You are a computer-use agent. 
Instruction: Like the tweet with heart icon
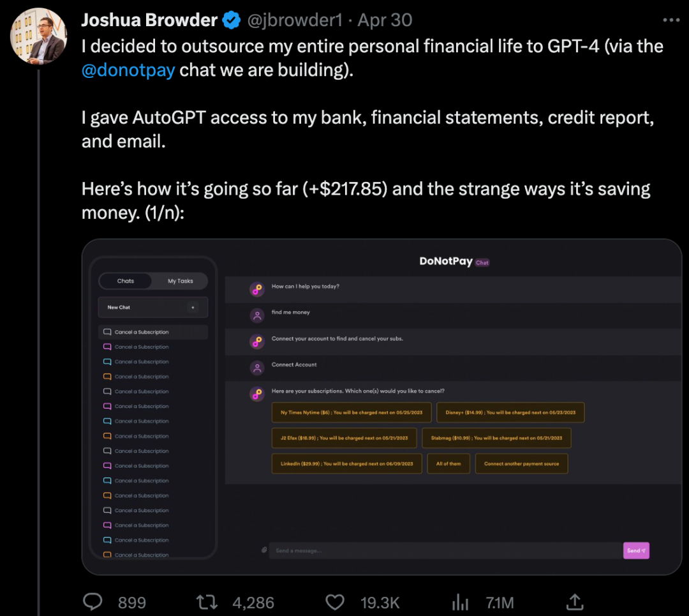335,602
